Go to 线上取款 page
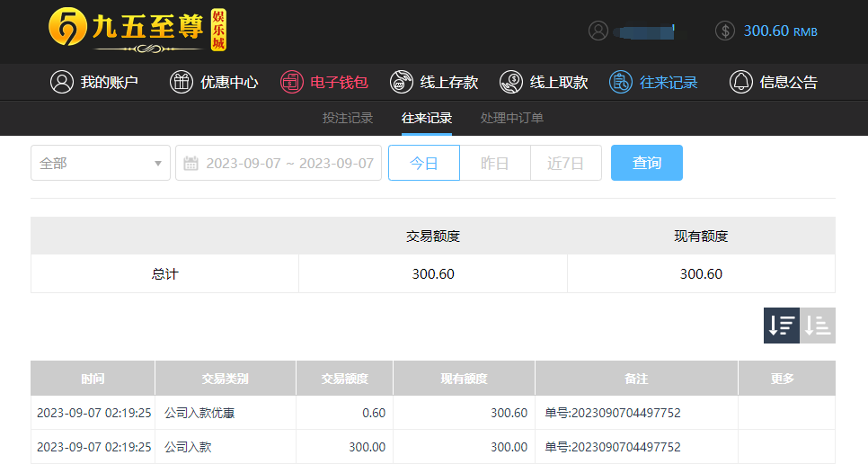868x473 pixels. tap(544, 82)
